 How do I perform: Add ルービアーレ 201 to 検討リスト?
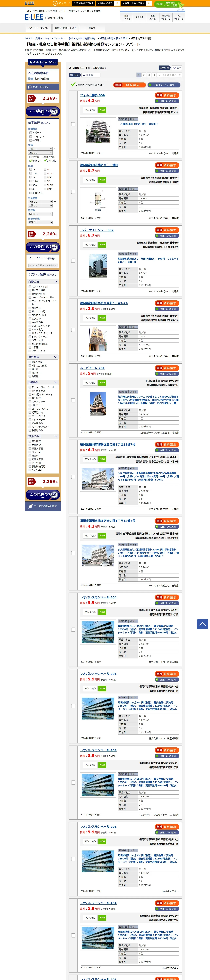pyautogui.click(x=167, y=374)
